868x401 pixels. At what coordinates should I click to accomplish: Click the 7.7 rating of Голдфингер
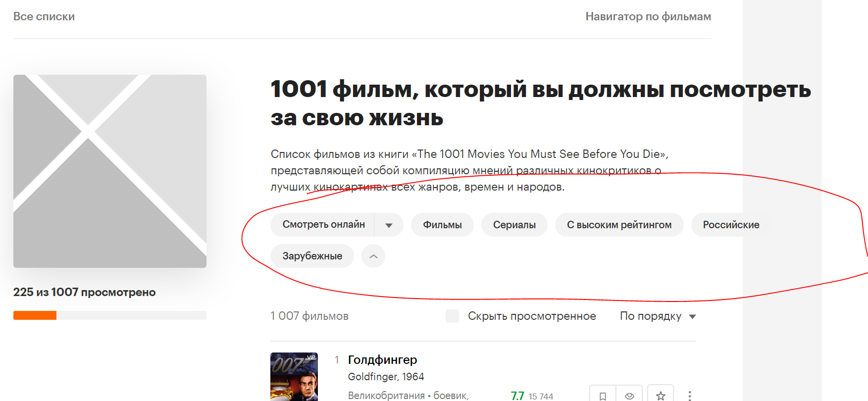click(517, 396)
